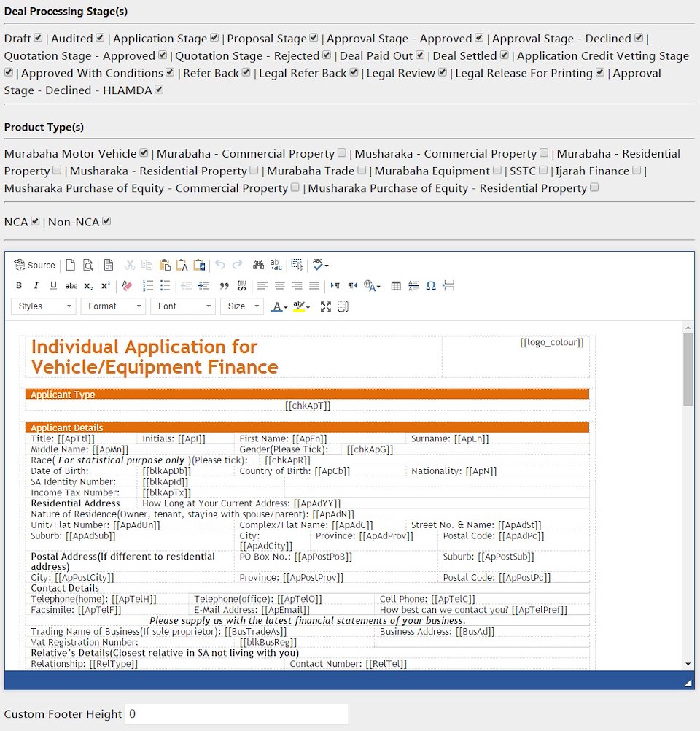Insert a bulleted list

click(x=165, y=286)
